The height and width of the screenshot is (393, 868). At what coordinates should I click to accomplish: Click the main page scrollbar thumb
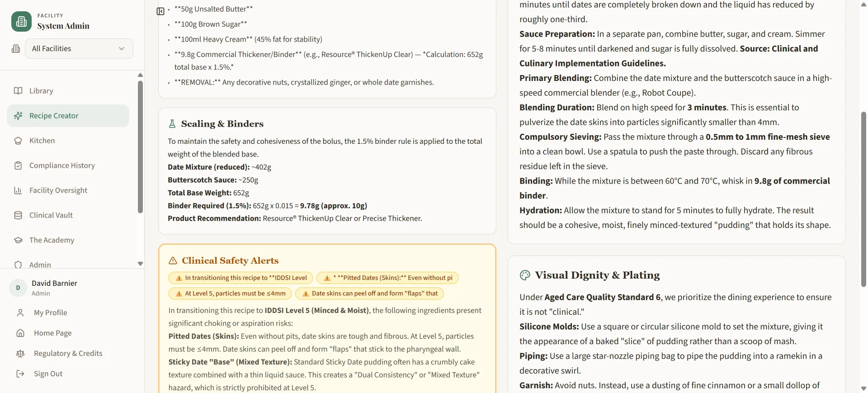tap(863, 199)
